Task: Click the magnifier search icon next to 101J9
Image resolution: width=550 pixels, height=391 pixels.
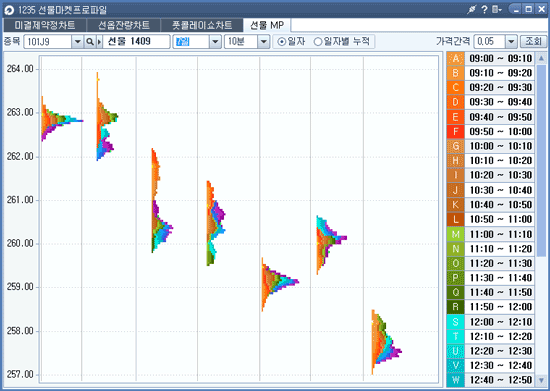Action: (x=90, y=42)
